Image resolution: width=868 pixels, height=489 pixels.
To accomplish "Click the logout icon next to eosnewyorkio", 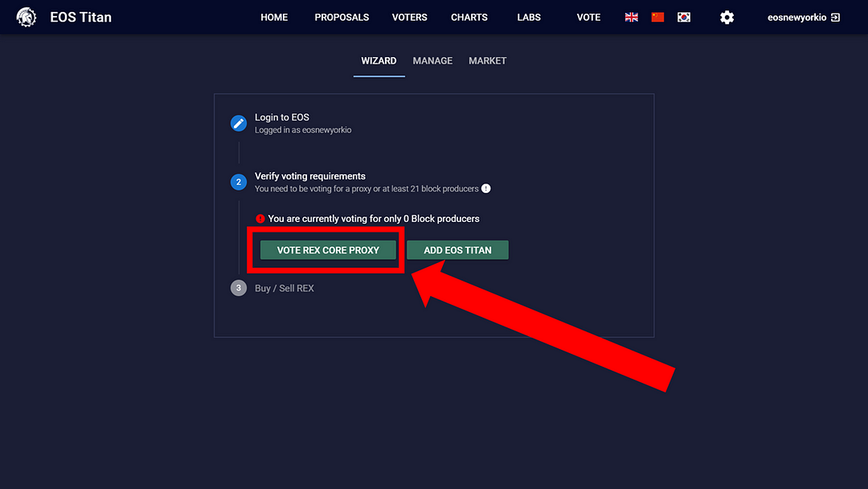I will (x=836, y=17).
